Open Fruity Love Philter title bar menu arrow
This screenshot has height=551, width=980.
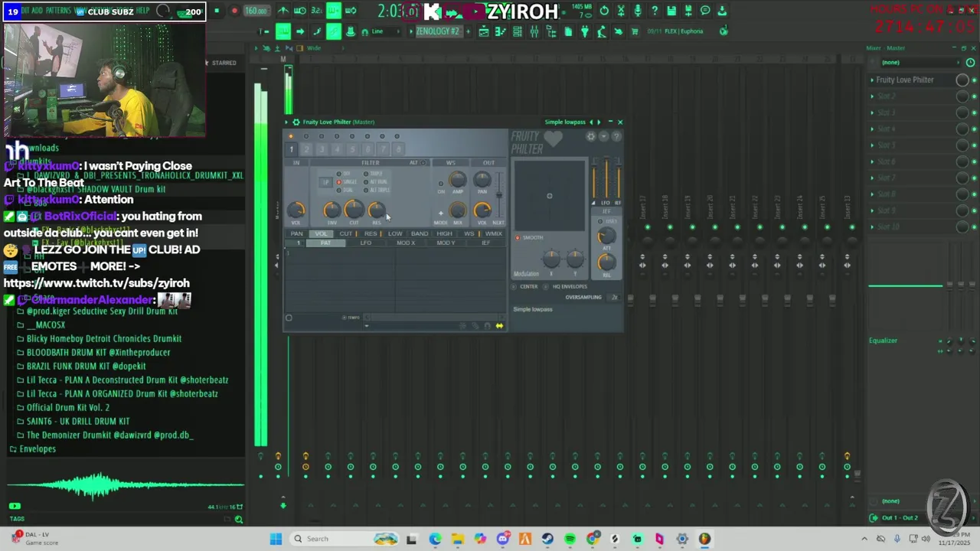(x=286, y=122)
